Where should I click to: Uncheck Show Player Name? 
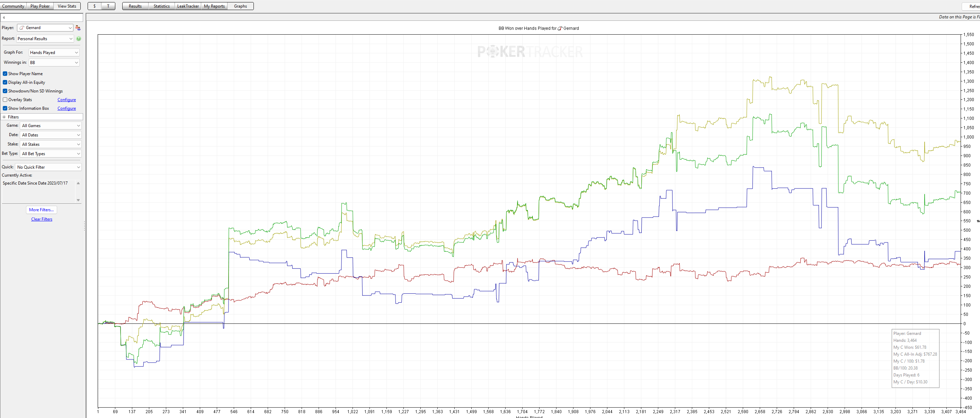5,74
